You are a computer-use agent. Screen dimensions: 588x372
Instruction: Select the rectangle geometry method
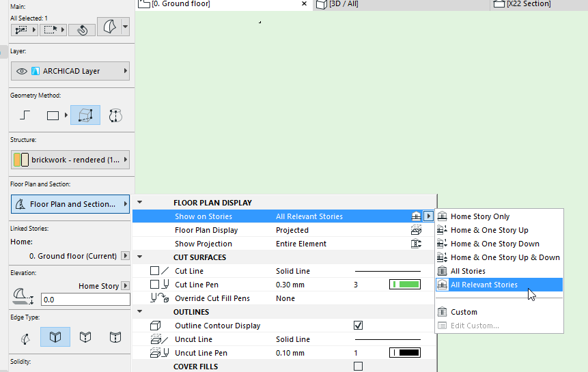pos(53,115)
